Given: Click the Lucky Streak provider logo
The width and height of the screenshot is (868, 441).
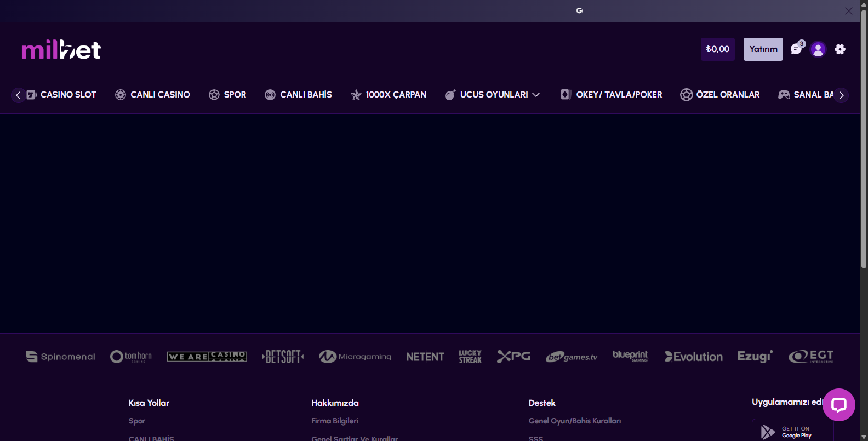Looking at the screenshot, I should click(x=470, y=357).
